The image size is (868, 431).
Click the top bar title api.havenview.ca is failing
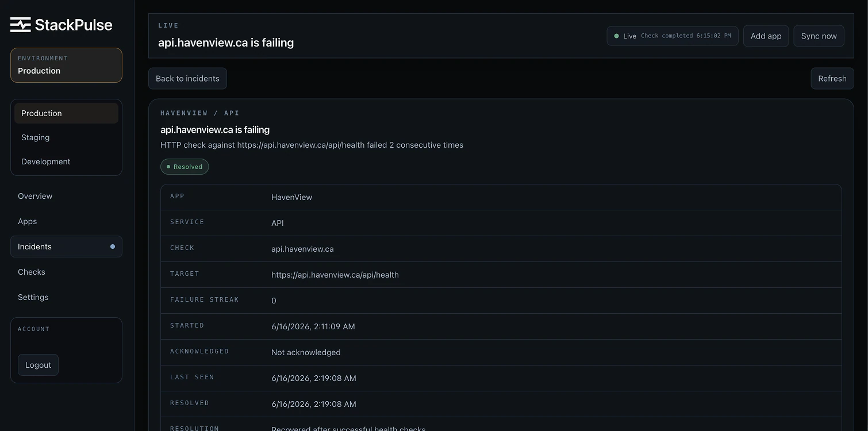[x=226, y=43]
